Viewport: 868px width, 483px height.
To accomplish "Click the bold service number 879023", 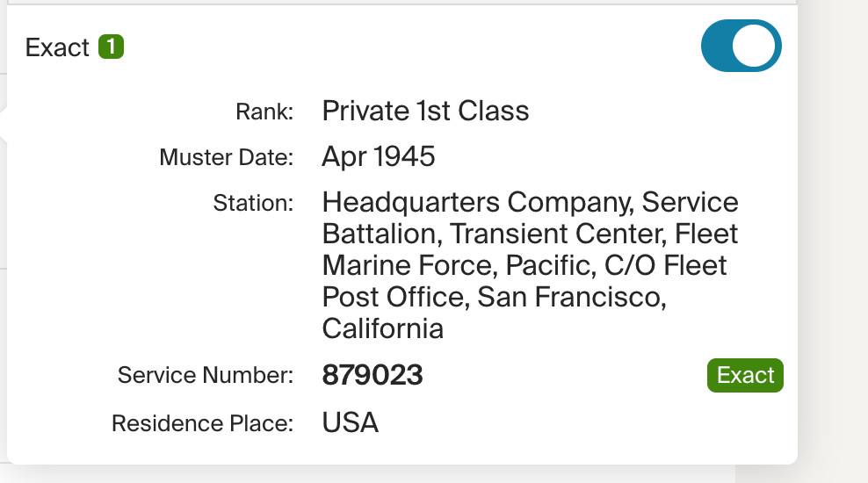I will click(x=373, y=376).
